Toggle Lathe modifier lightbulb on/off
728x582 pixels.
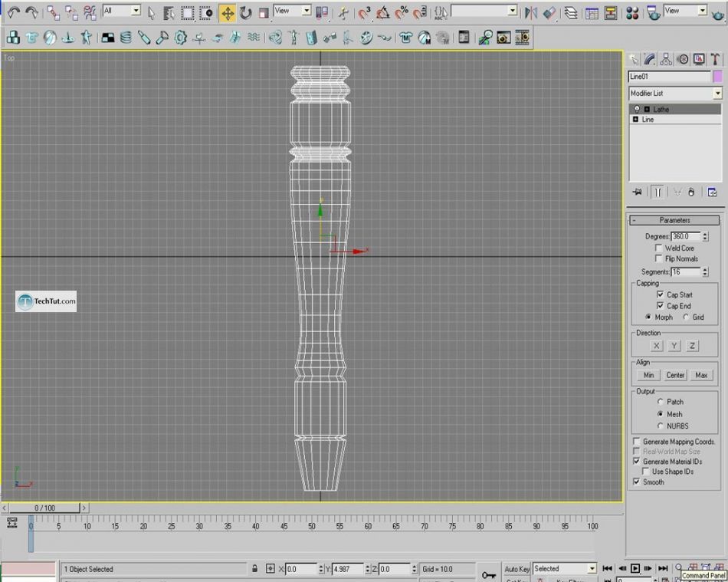point(636,110)
